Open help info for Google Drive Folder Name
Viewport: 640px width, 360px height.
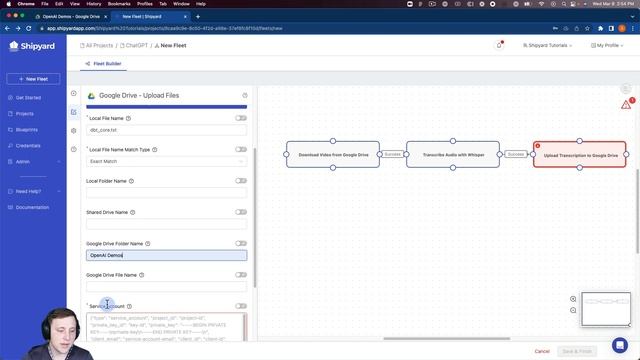(148, 244)
